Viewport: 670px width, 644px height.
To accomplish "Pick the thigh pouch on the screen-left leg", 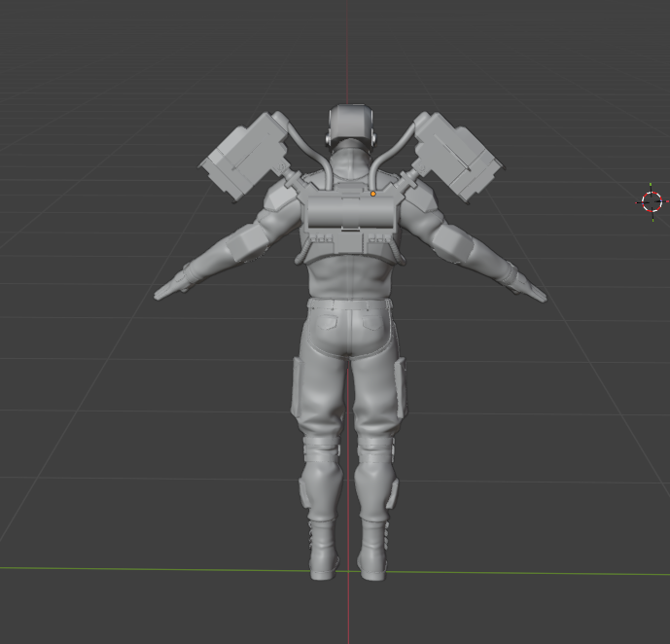I will (x=298, y=387).
